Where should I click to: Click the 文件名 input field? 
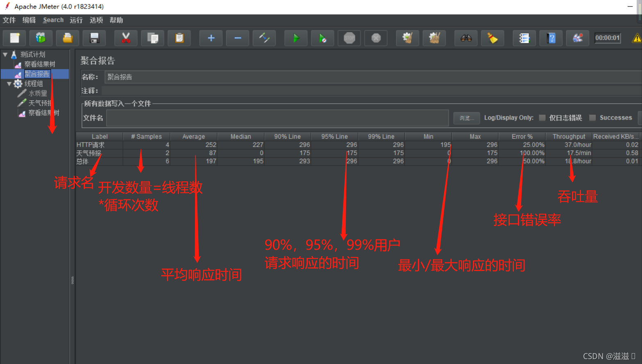pyautogui.click(x=277, y=118)
